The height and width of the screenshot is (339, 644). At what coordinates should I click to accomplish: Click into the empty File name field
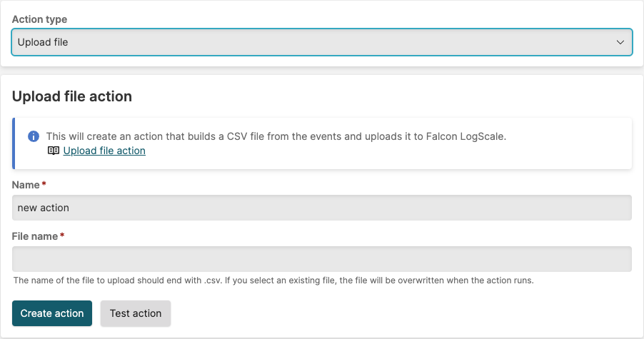(x=321, y=259)
